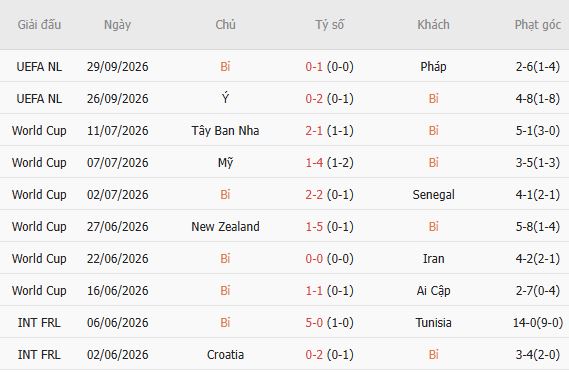Click Iran team link
Image resolution: width=569 pixels, height=373 pixels.
coord(433,259)
